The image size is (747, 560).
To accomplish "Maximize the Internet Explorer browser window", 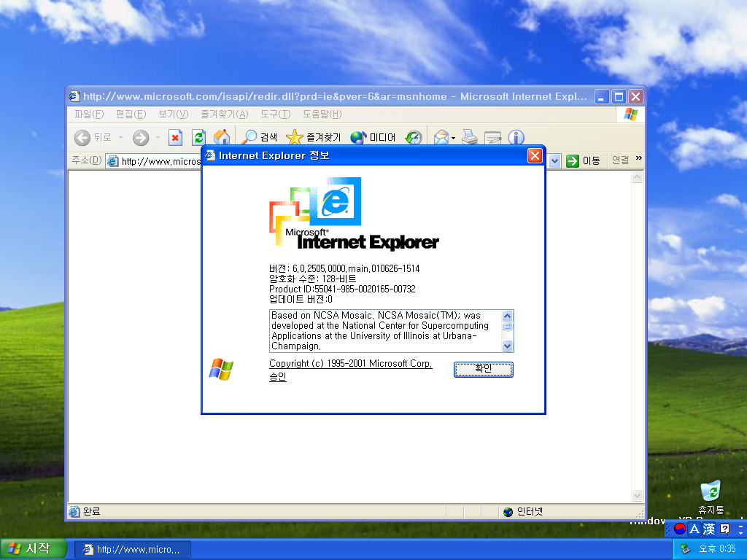I will 619,97.
